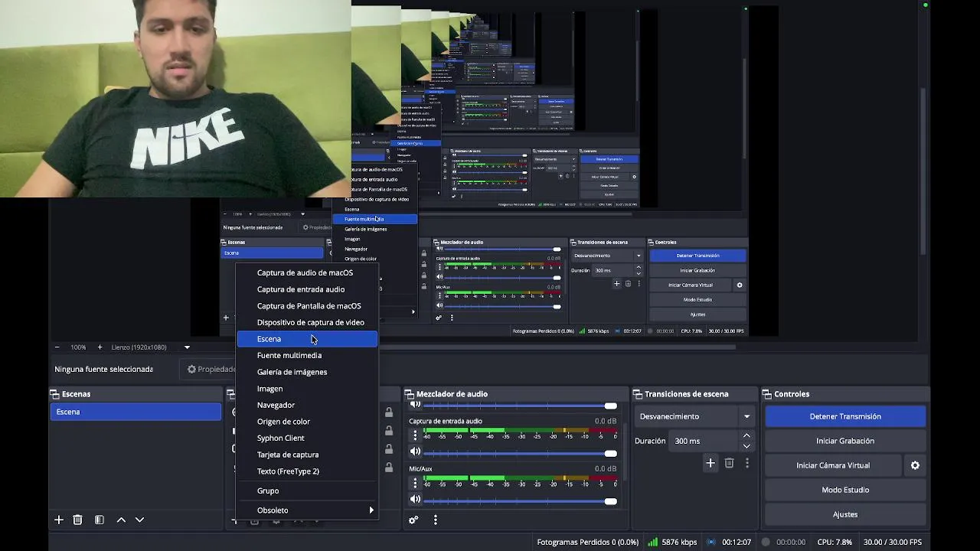This screenshot has width=980, height=551.
Task: Decrease Duración with down stepper
Action: 746,446
